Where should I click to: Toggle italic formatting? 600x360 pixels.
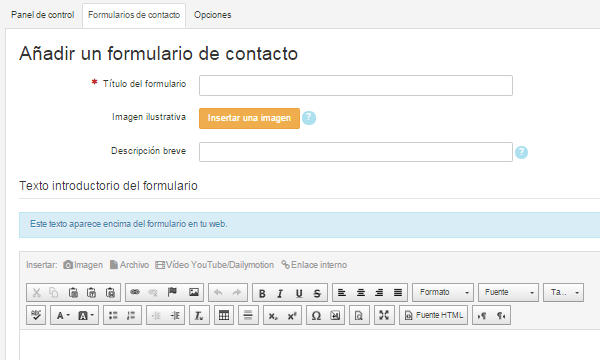(280, 293)
